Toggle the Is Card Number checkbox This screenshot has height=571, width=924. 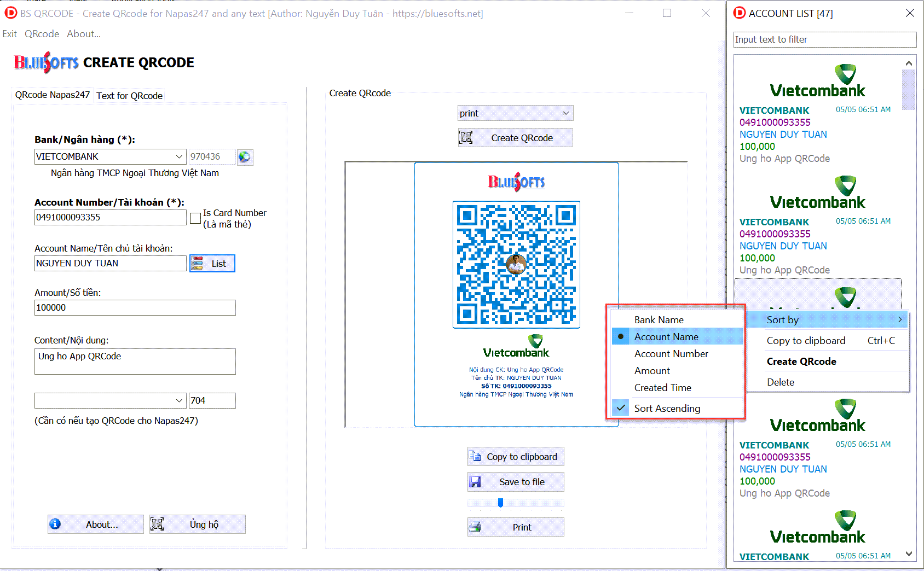coord(195,218)
